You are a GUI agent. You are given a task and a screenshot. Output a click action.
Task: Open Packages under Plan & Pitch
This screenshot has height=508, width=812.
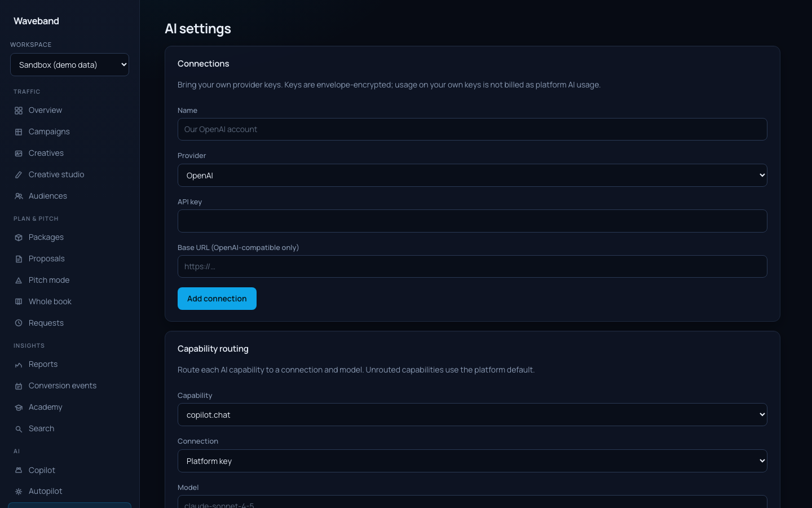click(x=69, y=237)
